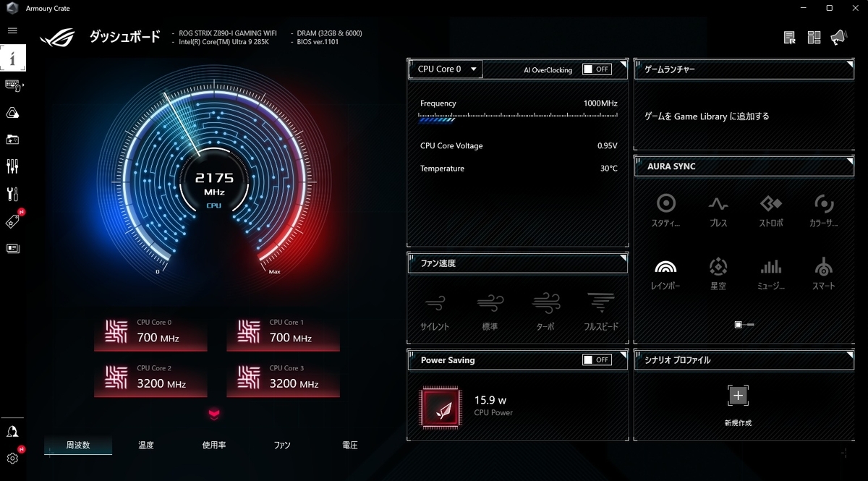Switch to the ファン tab

tap(282, 446)
